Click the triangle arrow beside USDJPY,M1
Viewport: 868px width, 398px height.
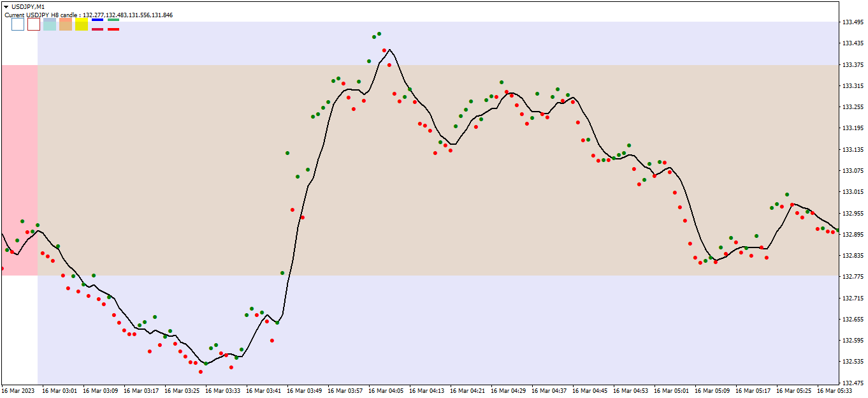click(x=6, y=6)
